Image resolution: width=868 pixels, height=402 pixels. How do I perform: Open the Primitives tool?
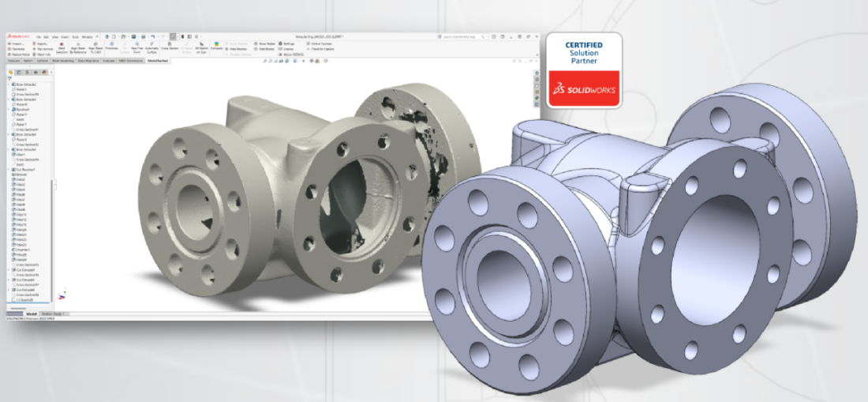(x=112, y=47)
